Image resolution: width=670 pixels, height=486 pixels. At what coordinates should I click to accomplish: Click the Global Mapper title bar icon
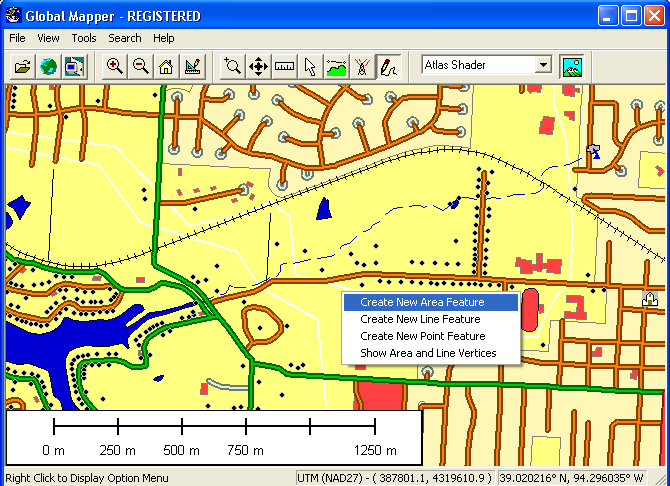tap(14, 15)
